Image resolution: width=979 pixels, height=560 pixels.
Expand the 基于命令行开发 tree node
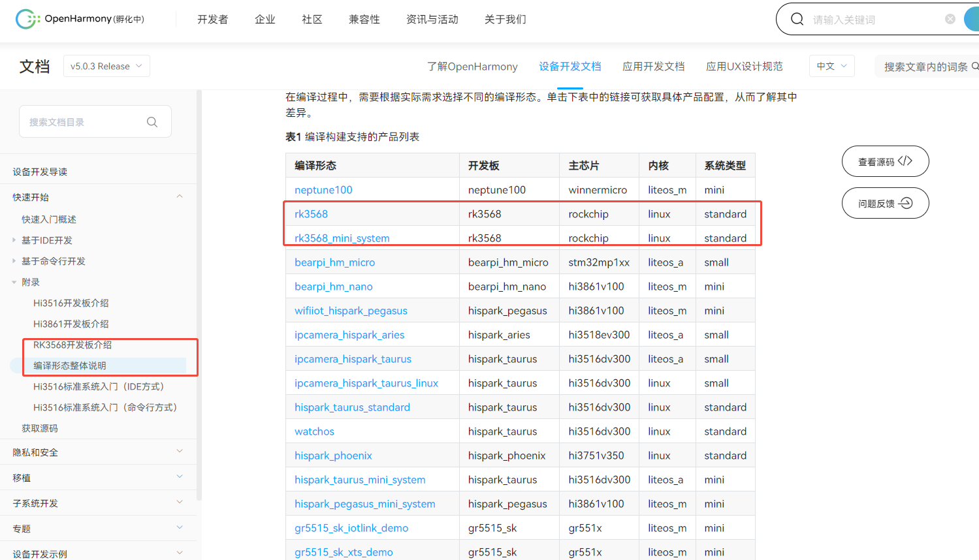tap(14, 261)
